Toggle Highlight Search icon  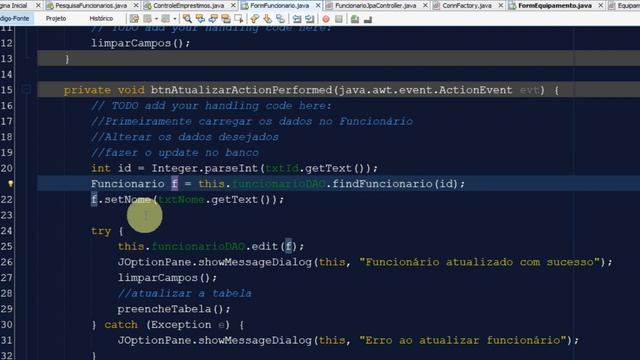226,19
